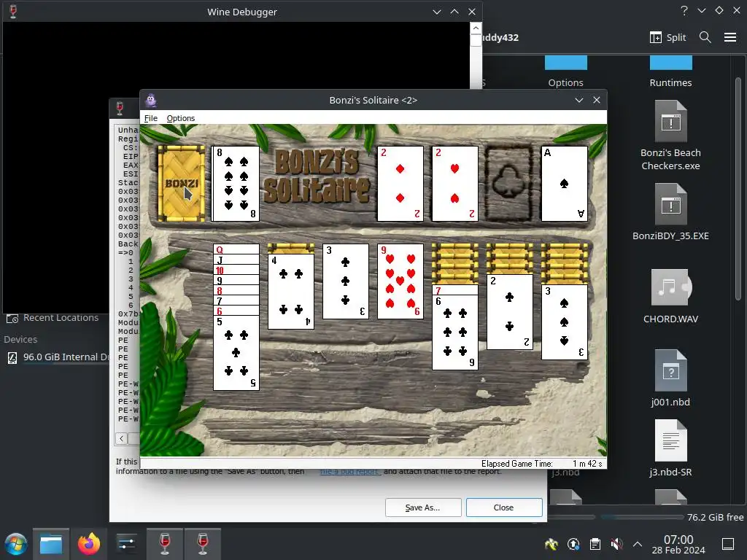Click Close button in crash dialog
This screenshot has width=747, height=560.
503,507
